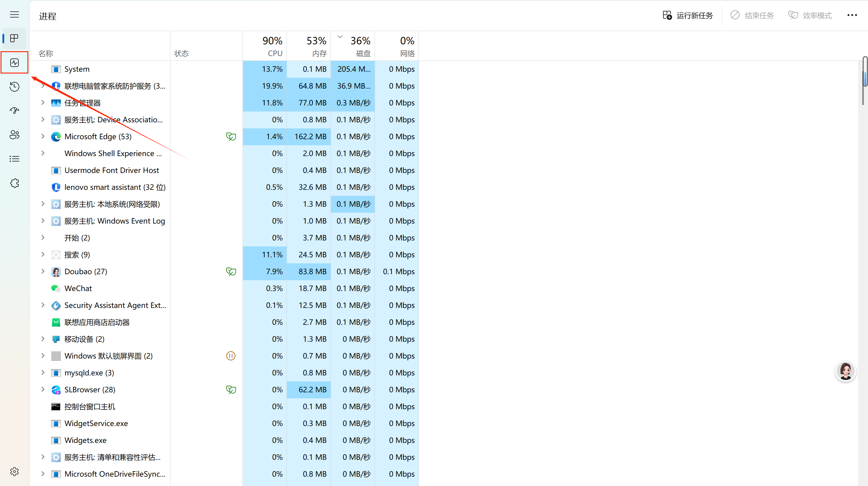Screen dimensions: 868x486
Task: Click the hamburger navigation menu icon
Action: pos(14,14)
